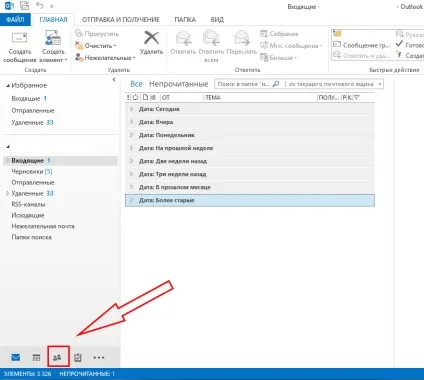Show Непрочитанные messages filter
The height and width of the screenshot is (380, 424).
pos(178,84)
